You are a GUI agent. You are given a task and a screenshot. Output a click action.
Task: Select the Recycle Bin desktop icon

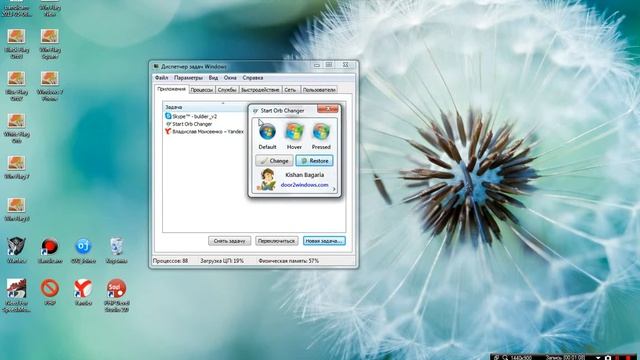point(116,250)
